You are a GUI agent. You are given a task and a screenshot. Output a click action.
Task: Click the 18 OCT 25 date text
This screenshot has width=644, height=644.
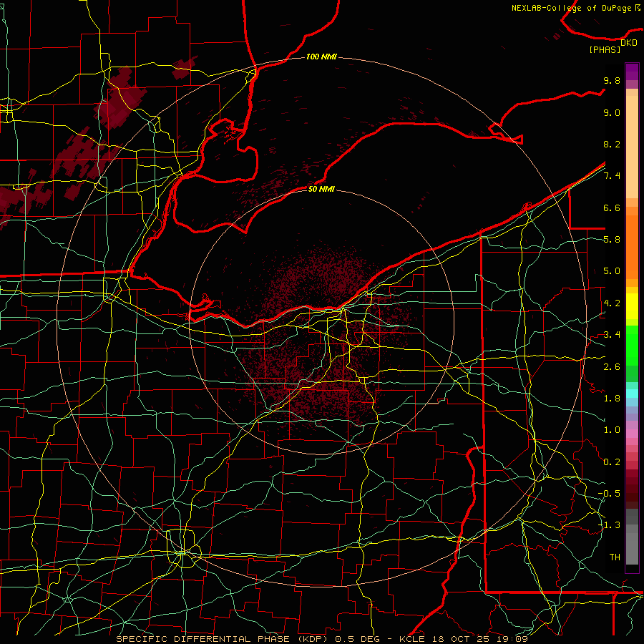tap(460, 639)
